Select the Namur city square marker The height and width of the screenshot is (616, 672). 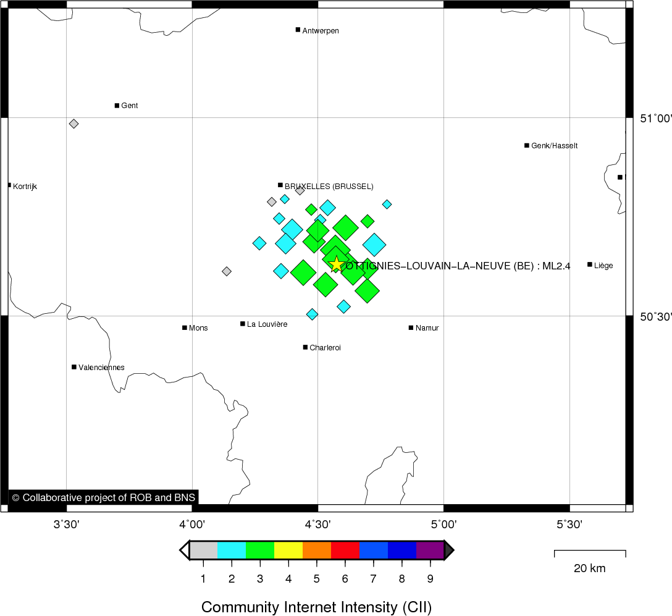click(x=411, y=327)
